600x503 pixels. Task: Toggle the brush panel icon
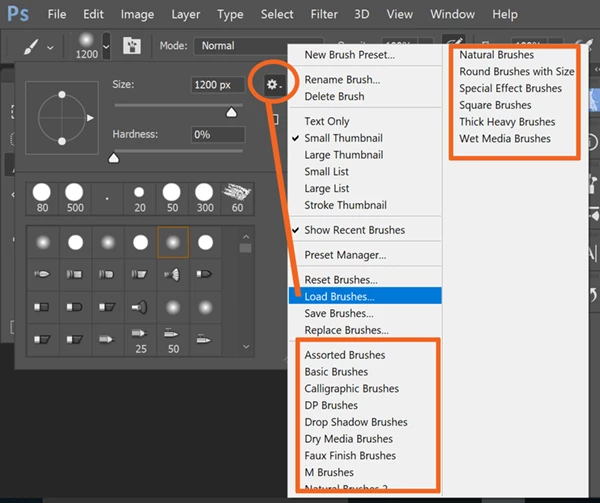point(132,46)
